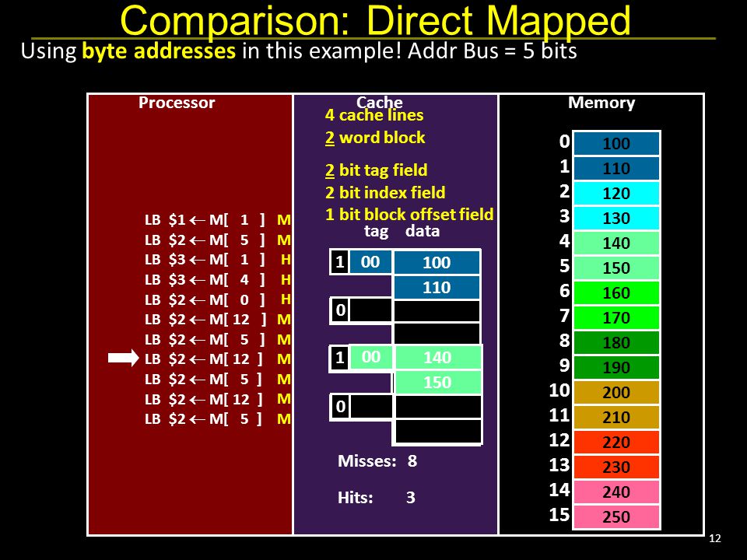Select instruction 'LB $1 ← M[ 1 ]'

[x=205, y=220]
